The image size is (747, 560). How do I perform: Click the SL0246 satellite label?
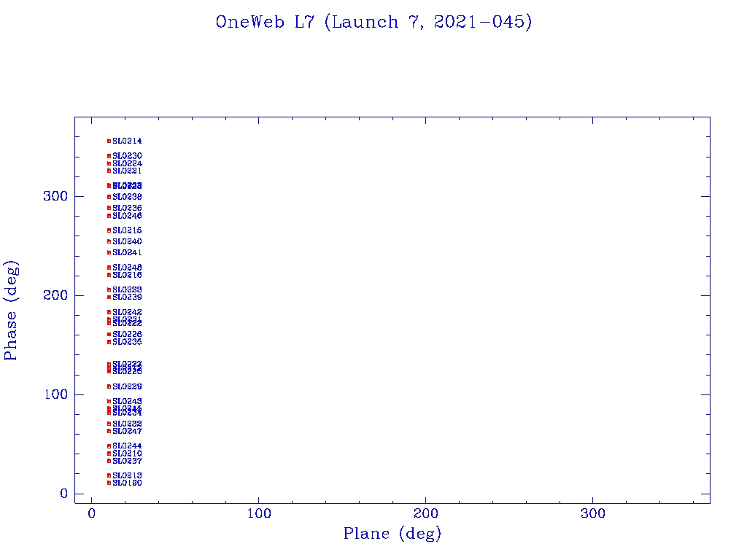pos(127,216)
